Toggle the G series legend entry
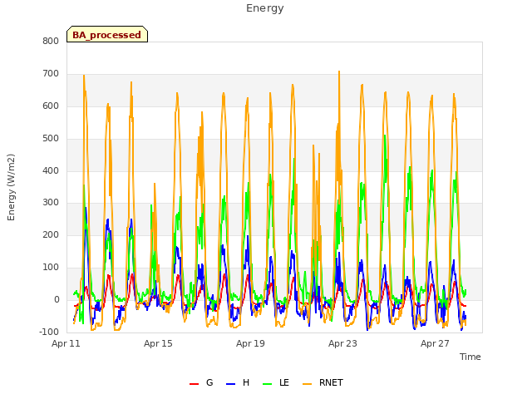This screenshot has height=399, width=532. tap(201, 382)
